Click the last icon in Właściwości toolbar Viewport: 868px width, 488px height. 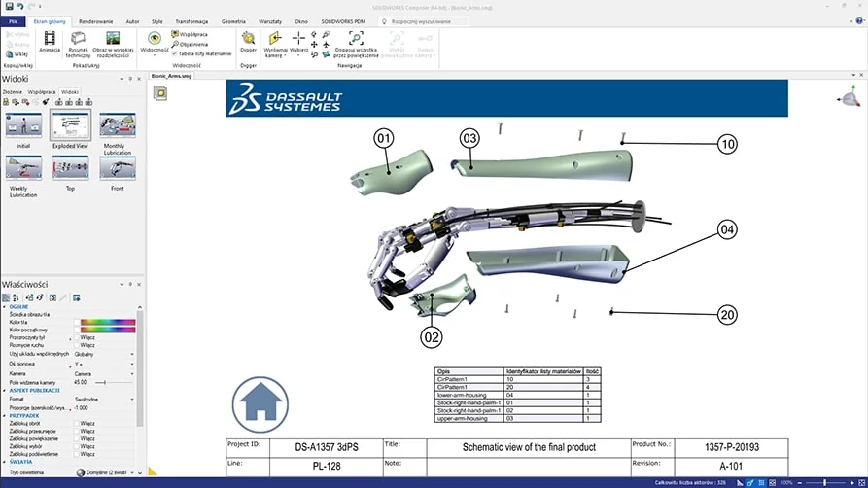77,297
